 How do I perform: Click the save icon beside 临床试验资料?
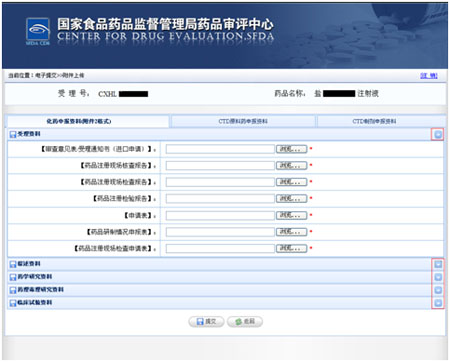coord(13,303)
